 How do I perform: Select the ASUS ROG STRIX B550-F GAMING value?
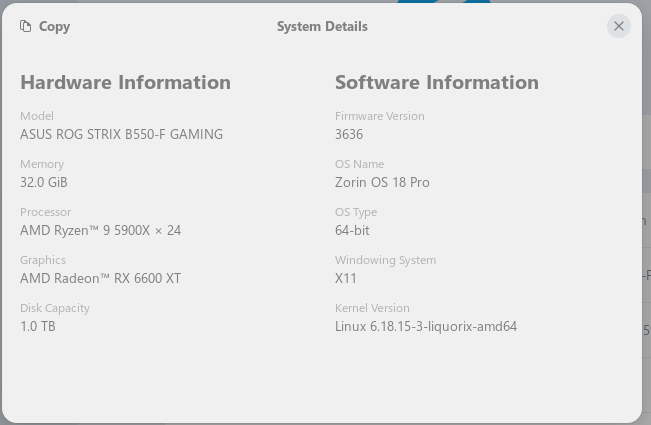click(x=122, y=134)
